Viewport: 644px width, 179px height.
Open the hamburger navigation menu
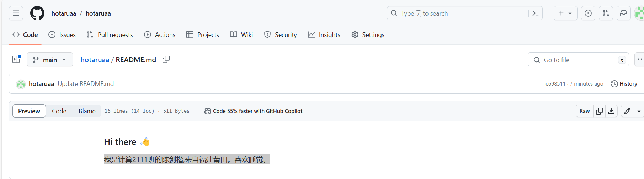(x=16, y=13)
